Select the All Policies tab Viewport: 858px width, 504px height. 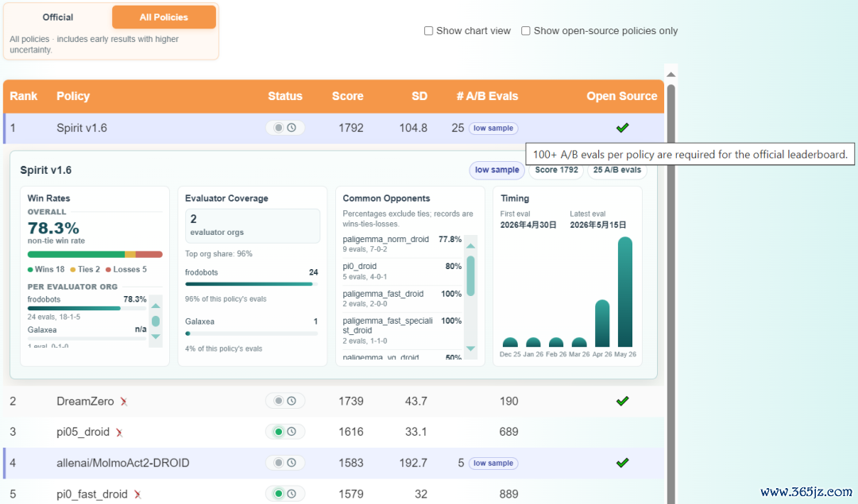(x=164, y=17)
